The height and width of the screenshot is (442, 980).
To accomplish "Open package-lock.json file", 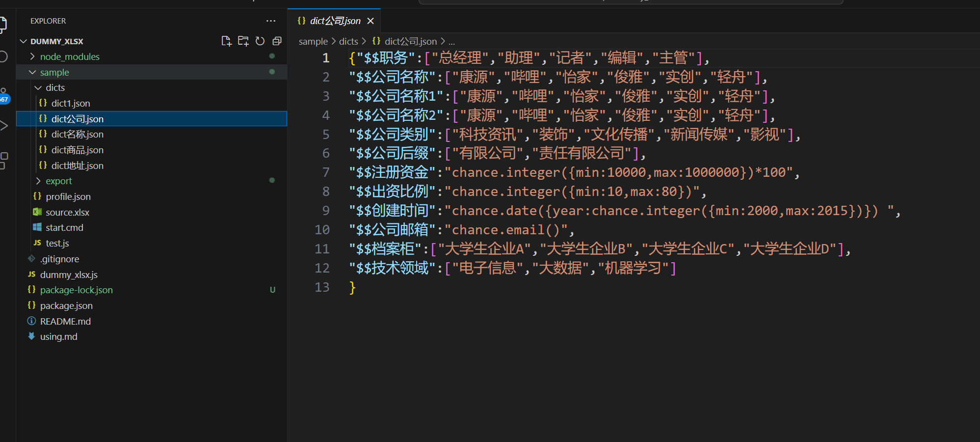I will pos(152,290).
